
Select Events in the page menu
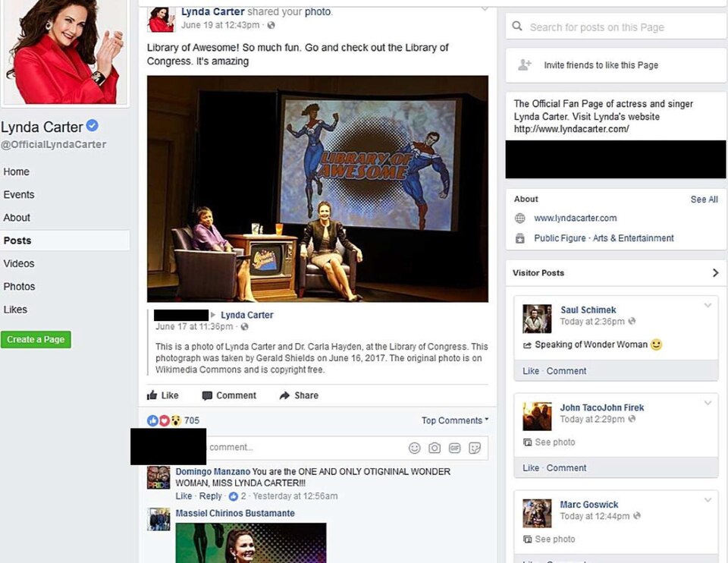(x=19, y=194)
